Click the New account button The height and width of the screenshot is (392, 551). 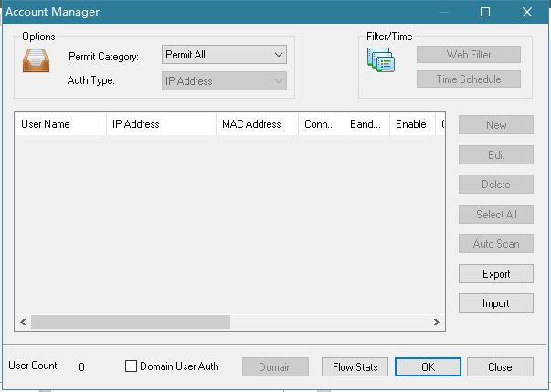coord(496,124)
